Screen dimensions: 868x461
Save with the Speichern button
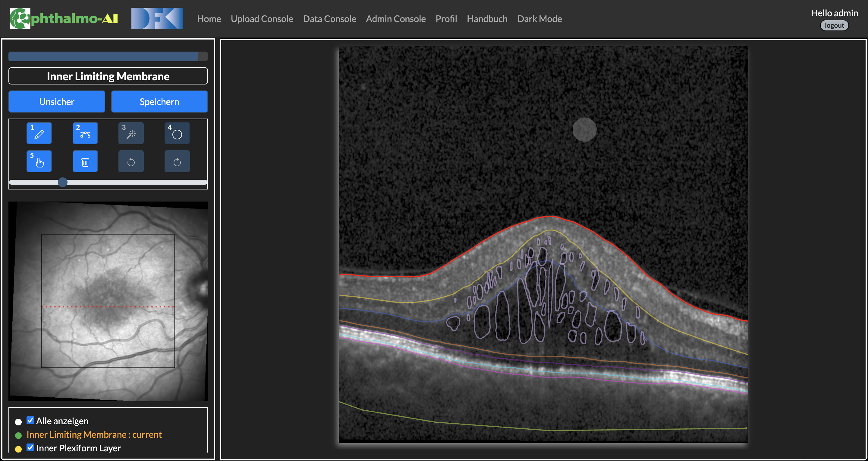pos(159,101)
